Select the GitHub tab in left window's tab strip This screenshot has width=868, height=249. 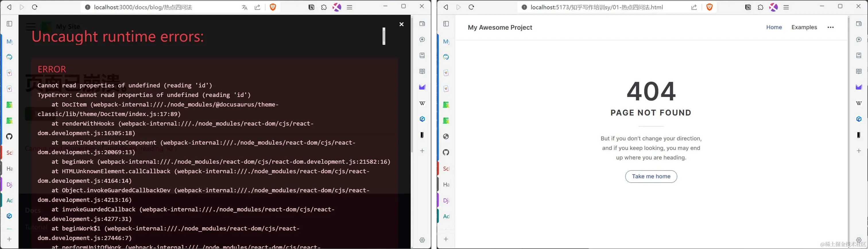9,137
